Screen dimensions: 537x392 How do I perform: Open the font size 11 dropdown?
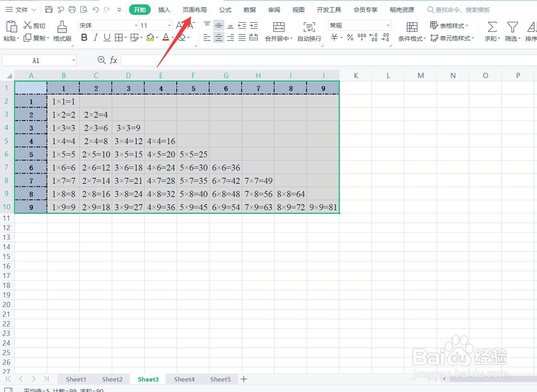click(x=170, y=26)
